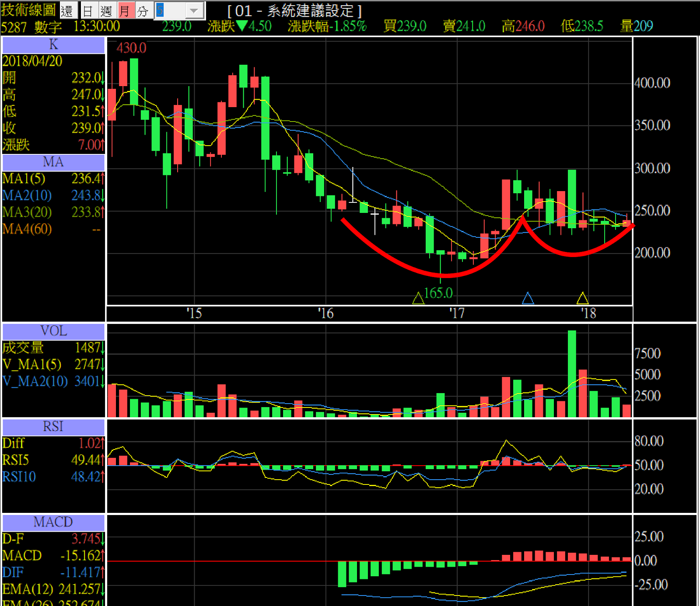Click the RSI10 label
The image size is (700, 606).
click(x=19, y=477)
